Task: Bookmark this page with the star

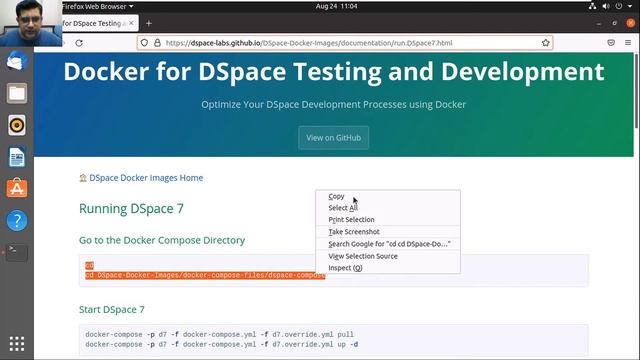Action: tap(545, 43)
